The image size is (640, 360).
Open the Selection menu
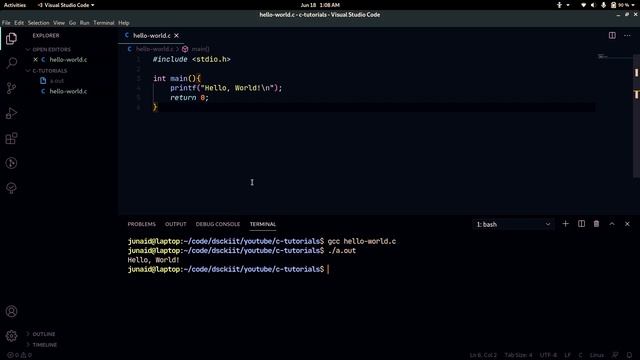[x=38, y=23]
